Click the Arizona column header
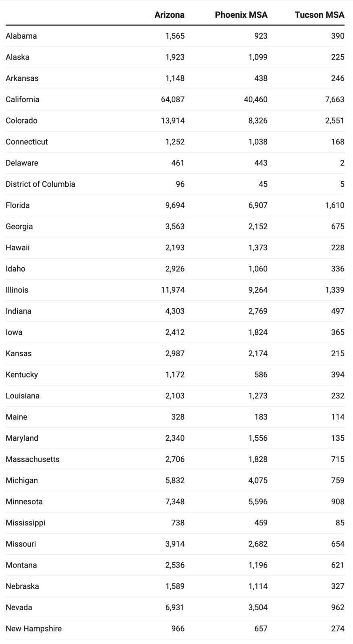Viewport: 353px width, 644px height. (x=170, y=15)
